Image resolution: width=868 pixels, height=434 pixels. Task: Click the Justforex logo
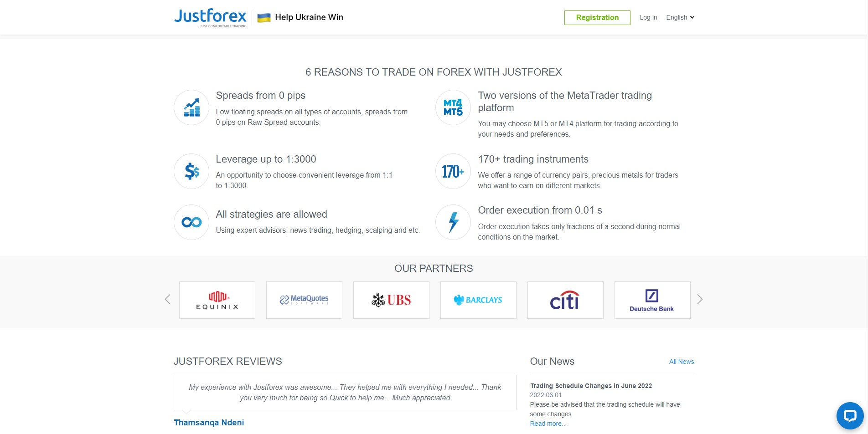[x=210, y=18]
